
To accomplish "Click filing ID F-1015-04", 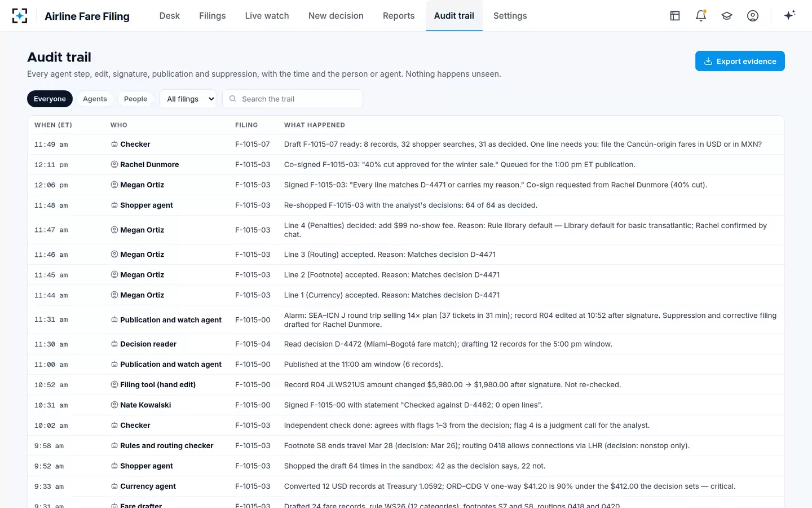I will pos(253,344).
